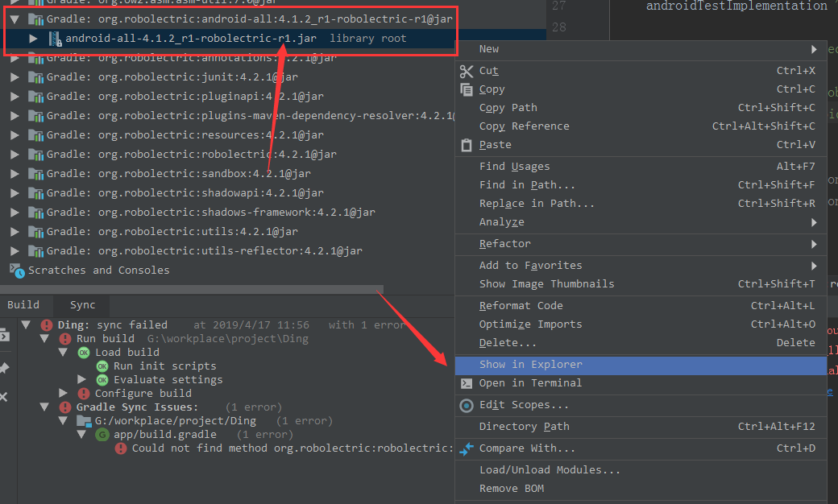The height and width of the screenshot is (504, 838).
Task: Click the folder icon beside G:/workplace/project/Ding
Action: (x=84, y=421)
